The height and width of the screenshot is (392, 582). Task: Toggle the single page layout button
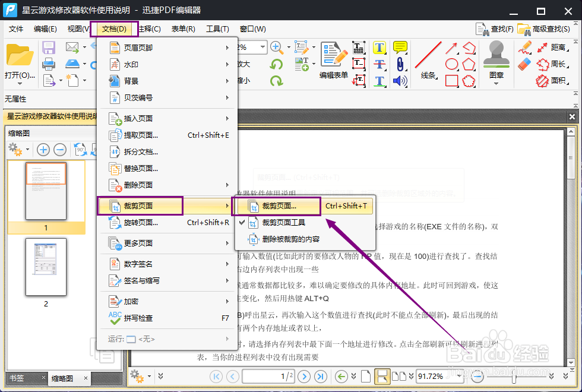(366, 376)
